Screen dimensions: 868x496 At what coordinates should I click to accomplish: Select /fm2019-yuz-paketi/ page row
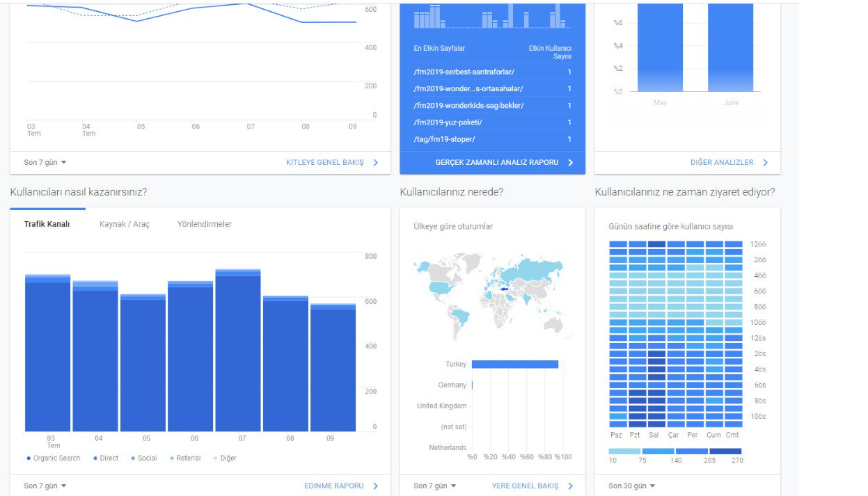(493, 122)
